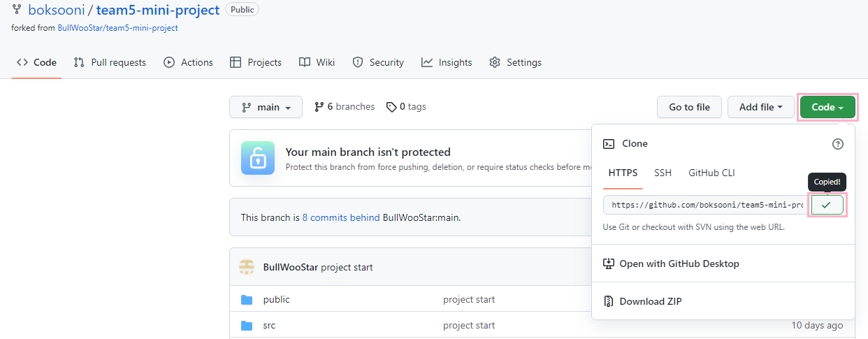View the 0 tags link
This screenshot has height=339, width=868.
[406, 107]
